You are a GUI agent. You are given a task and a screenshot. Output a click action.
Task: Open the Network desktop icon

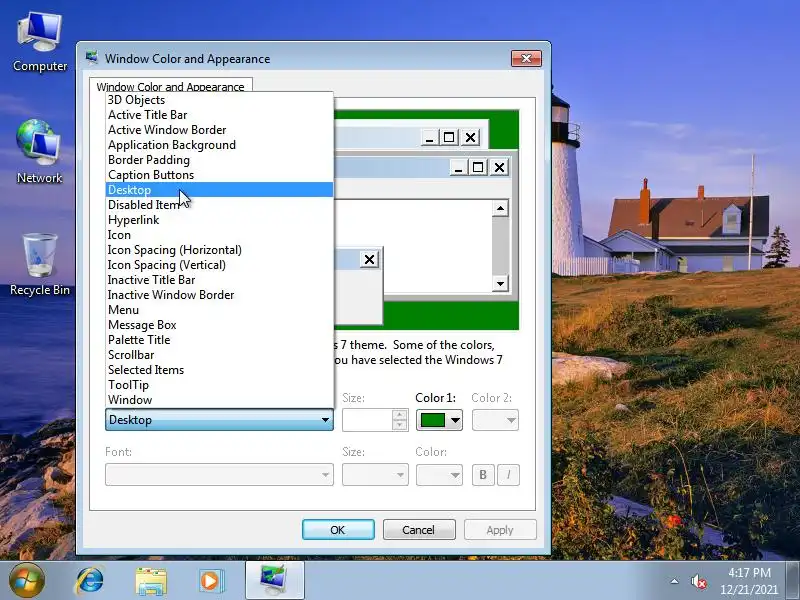coord(39,151)
